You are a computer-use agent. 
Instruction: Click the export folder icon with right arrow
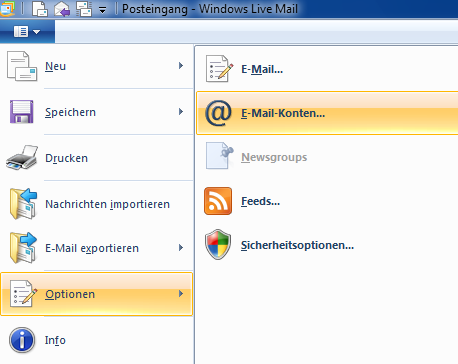(x=23, y=248)
